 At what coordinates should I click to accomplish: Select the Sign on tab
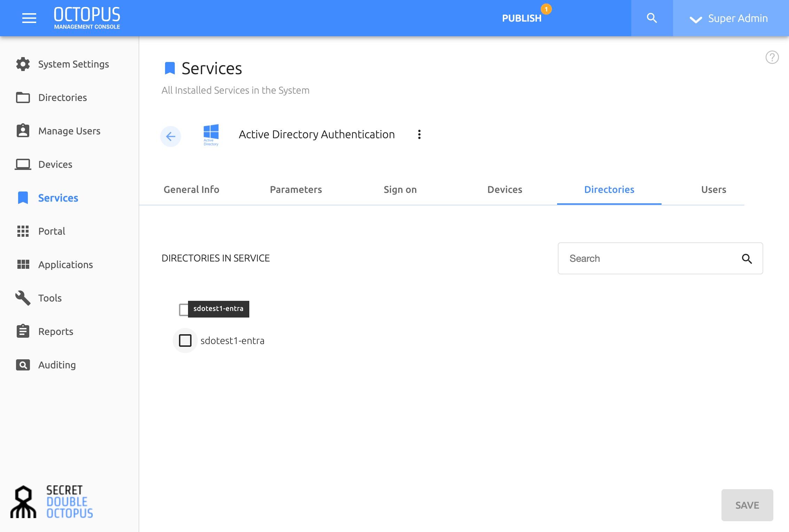[x=400, y=189]
